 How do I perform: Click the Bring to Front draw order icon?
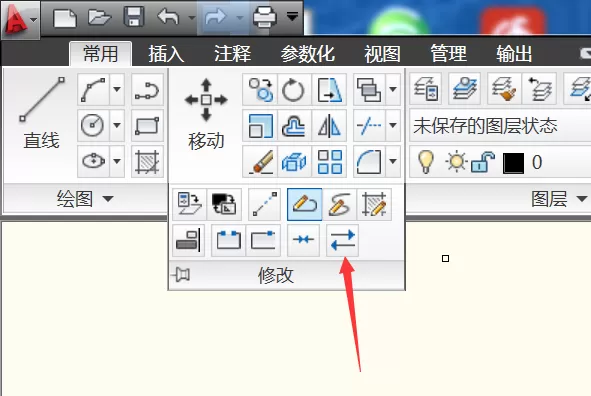[369, 90]
